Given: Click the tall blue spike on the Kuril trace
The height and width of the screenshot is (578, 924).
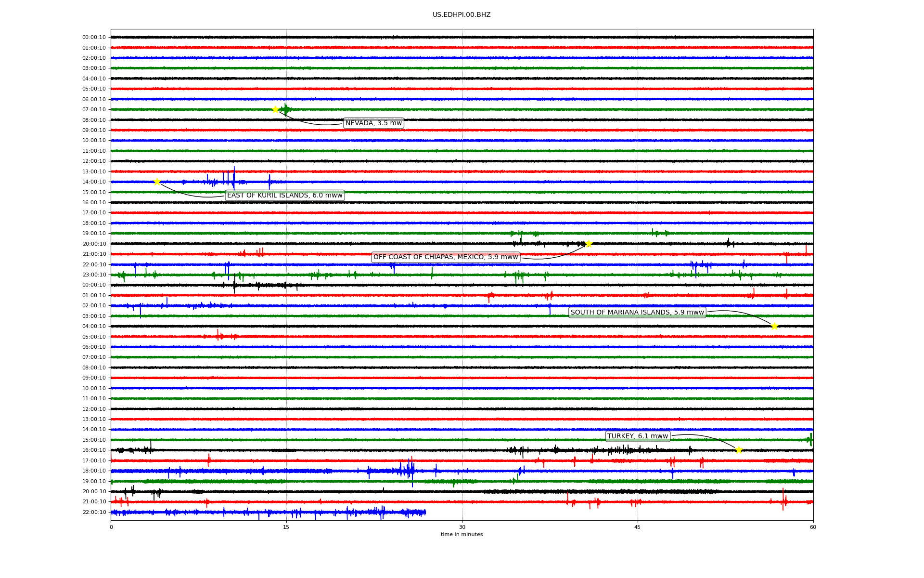Looking at the screenshot, I should pyautogui.click(x=234, y=178).
